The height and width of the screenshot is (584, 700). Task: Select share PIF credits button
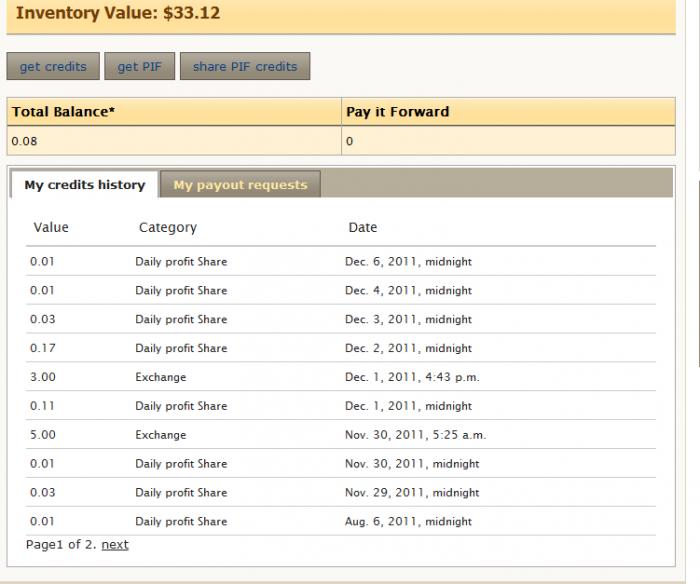(245, 66)
